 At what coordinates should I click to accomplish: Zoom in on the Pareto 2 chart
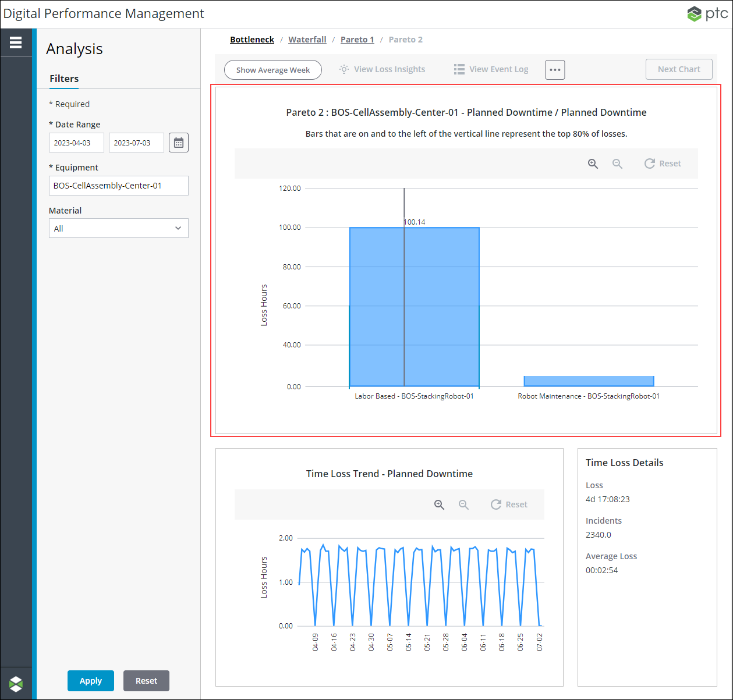tap(593, 164)
